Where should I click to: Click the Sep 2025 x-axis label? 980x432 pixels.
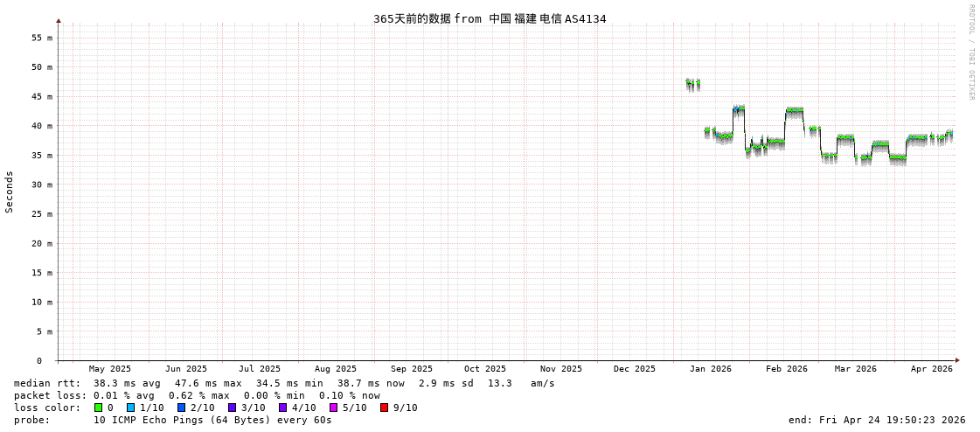pos(411,369)
